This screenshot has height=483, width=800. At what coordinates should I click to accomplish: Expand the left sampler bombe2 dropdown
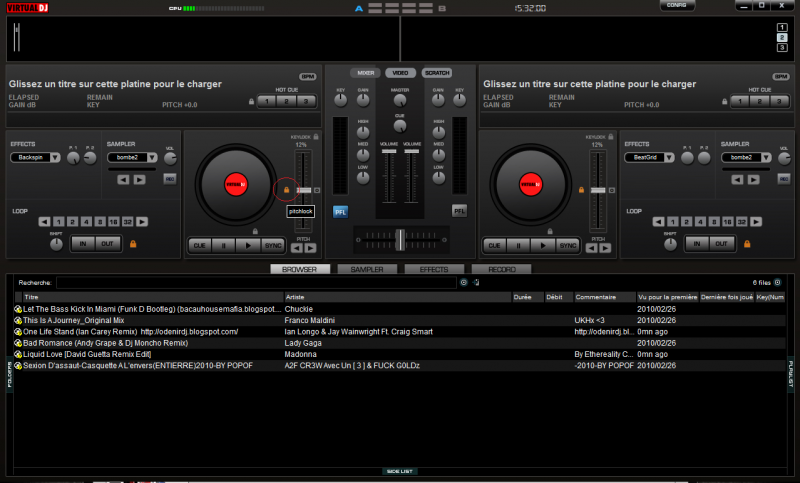(x=152, y=157)
